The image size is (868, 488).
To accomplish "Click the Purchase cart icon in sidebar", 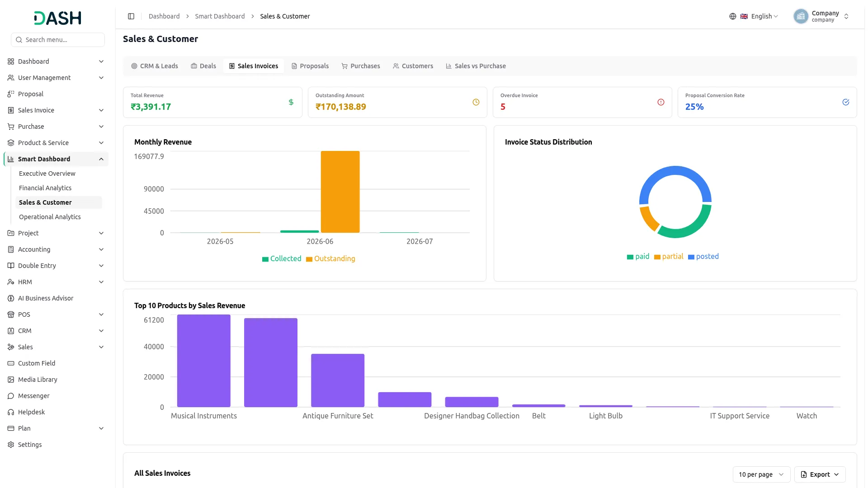I will [x=11, y=127].
